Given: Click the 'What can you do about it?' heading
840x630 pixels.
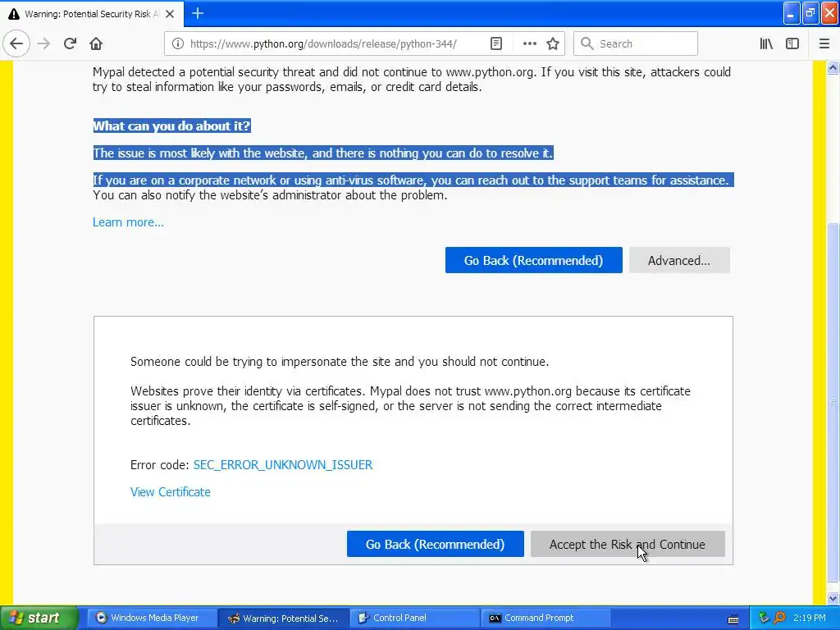Looking at the screenshot, I should pyautogui.click(x=172, y=126).
